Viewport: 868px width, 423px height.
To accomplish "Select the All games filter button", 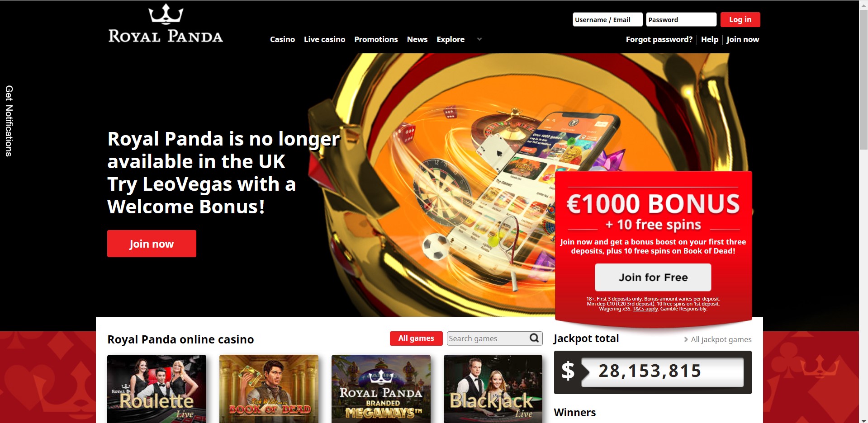I will [x=416, y=338].
